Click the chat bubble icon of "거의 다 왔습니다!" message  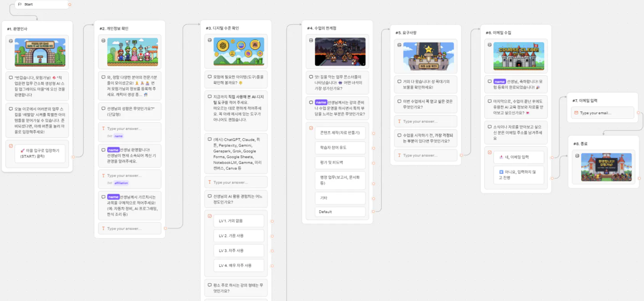coord(399,81)
